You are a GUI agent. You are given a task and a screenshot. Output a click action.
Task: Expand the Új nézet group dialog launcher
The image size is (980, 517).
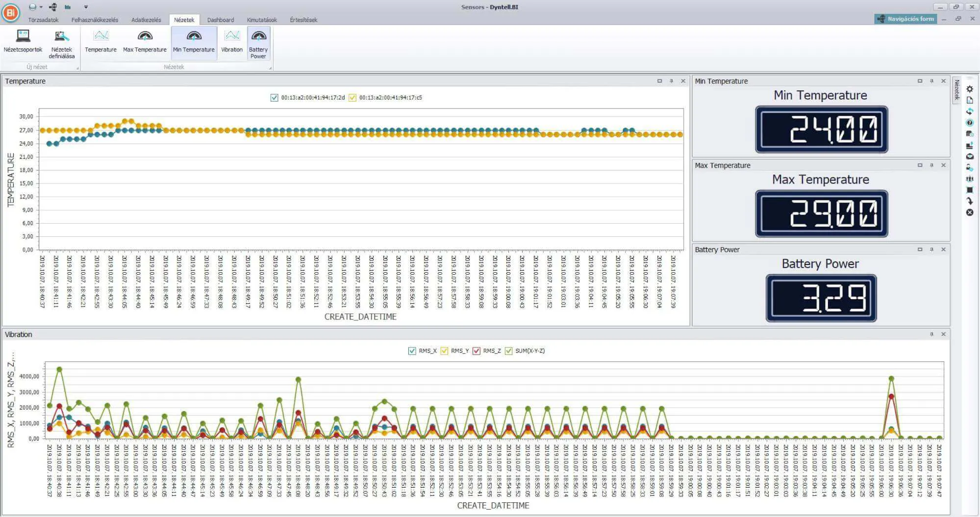pos(77,68)
